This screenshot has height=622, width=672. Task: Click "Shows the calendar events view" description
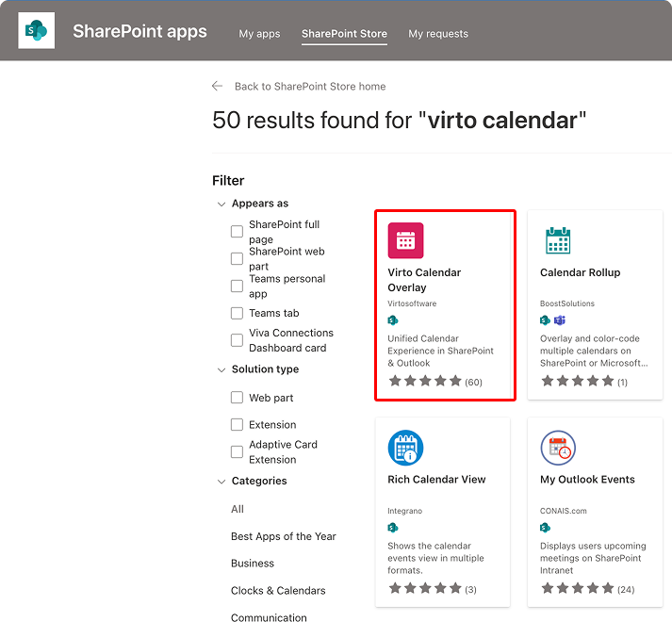435,558
